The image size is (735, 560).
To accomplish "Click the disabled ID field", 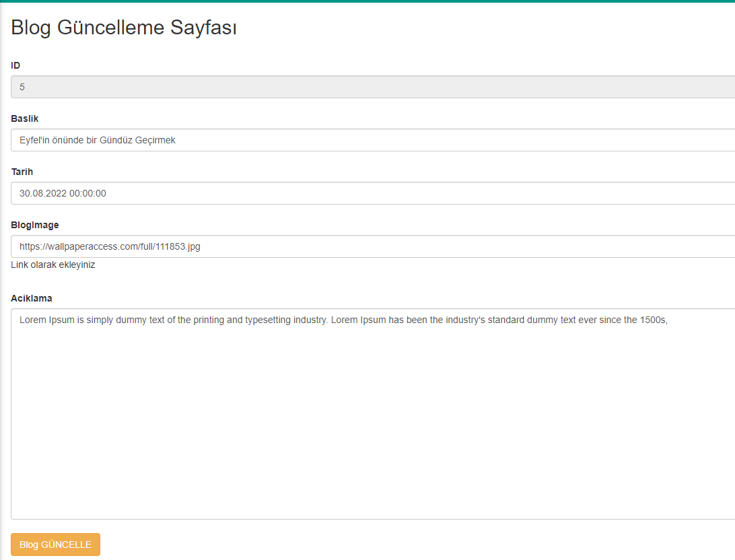I will [269, 87].
